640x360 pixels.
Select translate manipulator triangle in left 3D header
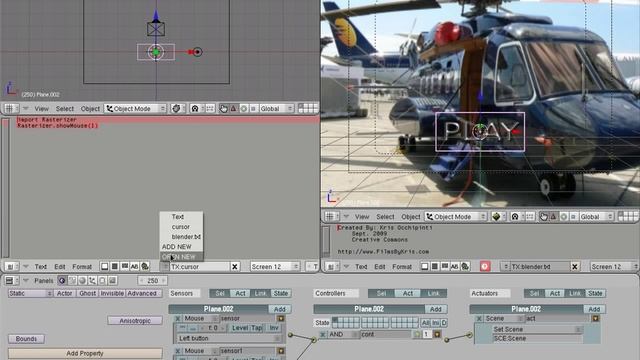pos(233,109)
